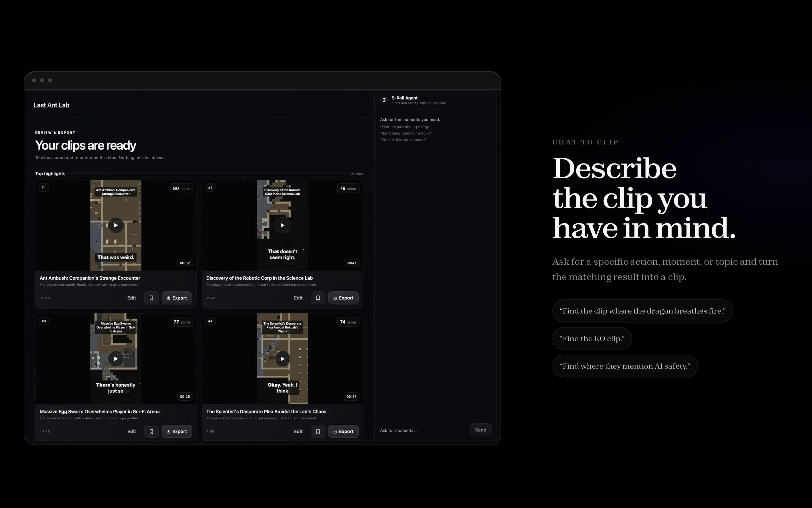Click the What is this video about suggestion
Screen dimensions: 812x508
pyautogui.click(x=403, y=140)
